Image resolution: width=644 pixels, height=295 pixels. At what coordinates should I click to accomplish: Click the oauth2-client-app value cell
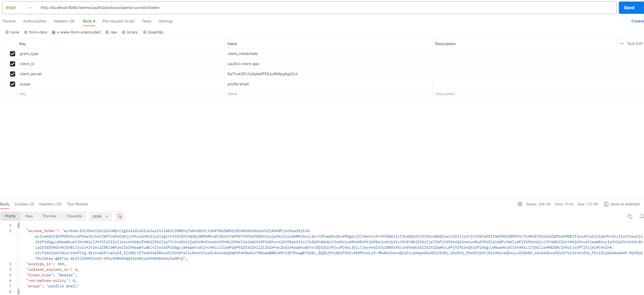click(x=328, y=64)
